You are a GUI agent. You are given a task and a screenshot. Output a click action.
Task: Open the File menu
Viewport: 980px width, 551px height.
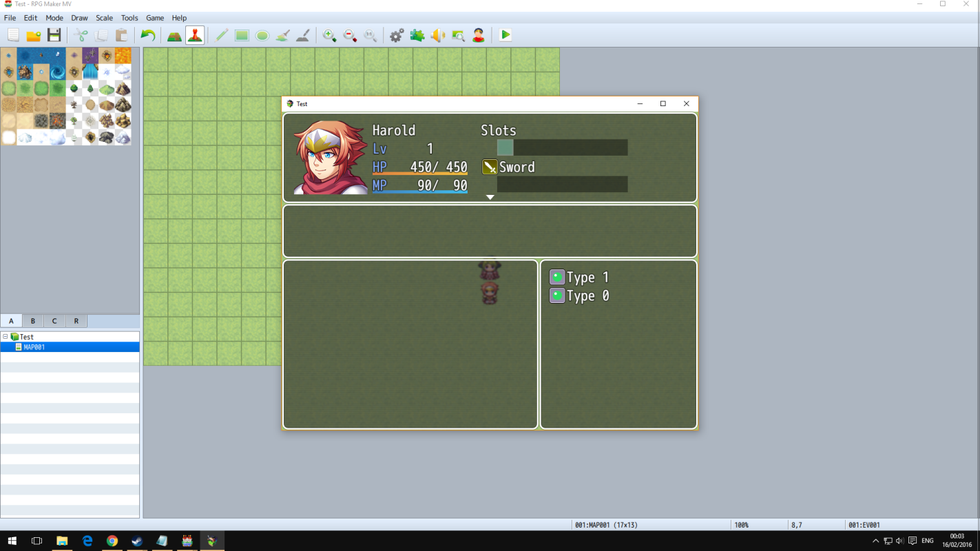(10, 18)
